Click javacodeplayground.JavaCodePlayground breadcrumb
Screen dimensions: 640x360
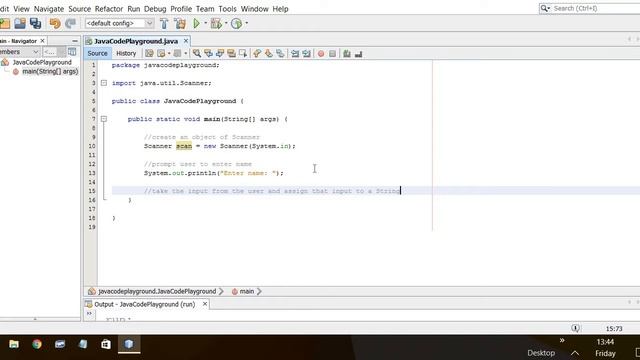[x=157, y=291]
